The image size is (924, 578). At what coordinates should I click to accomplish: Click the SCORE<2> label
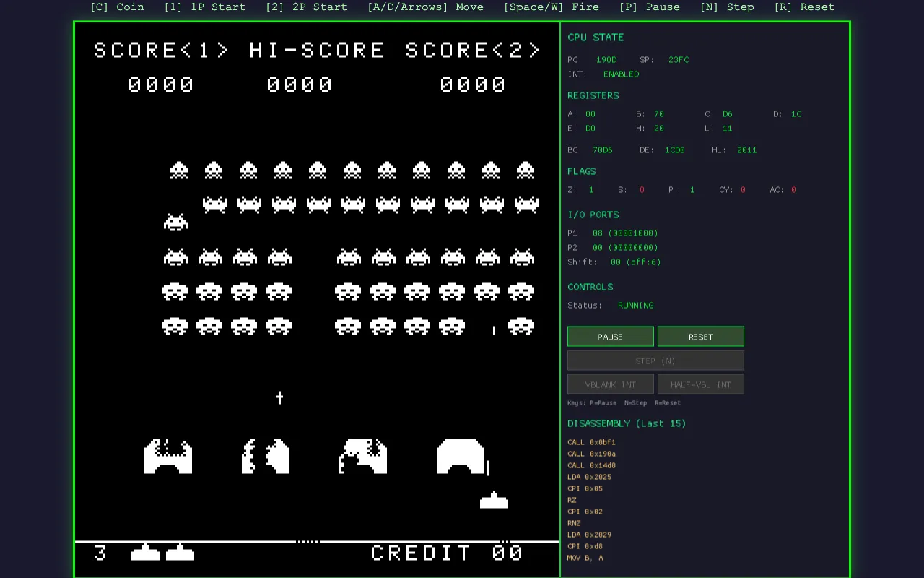pyautogui.click(x=473, y=50)
